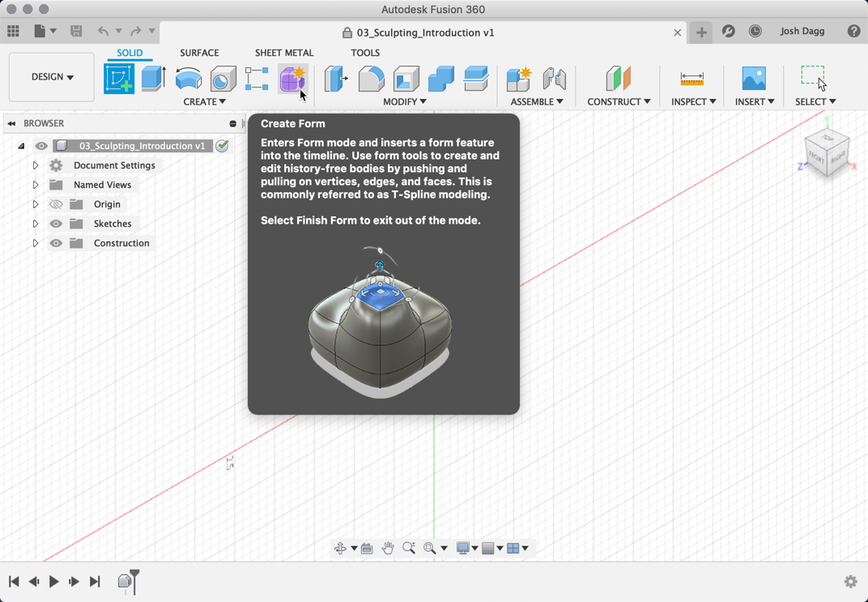Select the Press Pull tool
868x602 pixels.
335,79
